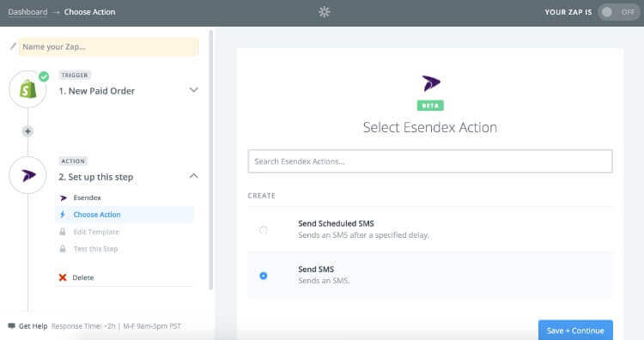The image size is (644, 340).
Task: Click the Select Esendex Action heading
Action: (x=430, y=128)
